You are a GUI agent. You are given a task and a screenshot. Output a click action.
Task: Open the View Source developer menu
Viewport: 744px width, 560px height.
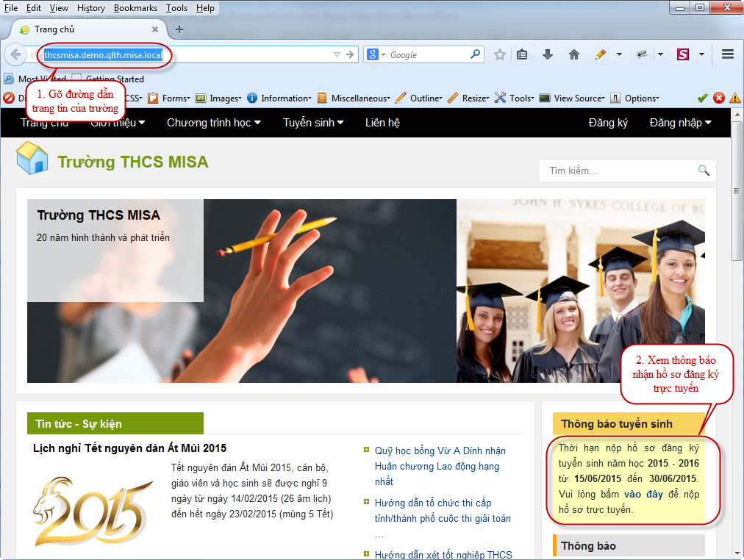[572, 98]
